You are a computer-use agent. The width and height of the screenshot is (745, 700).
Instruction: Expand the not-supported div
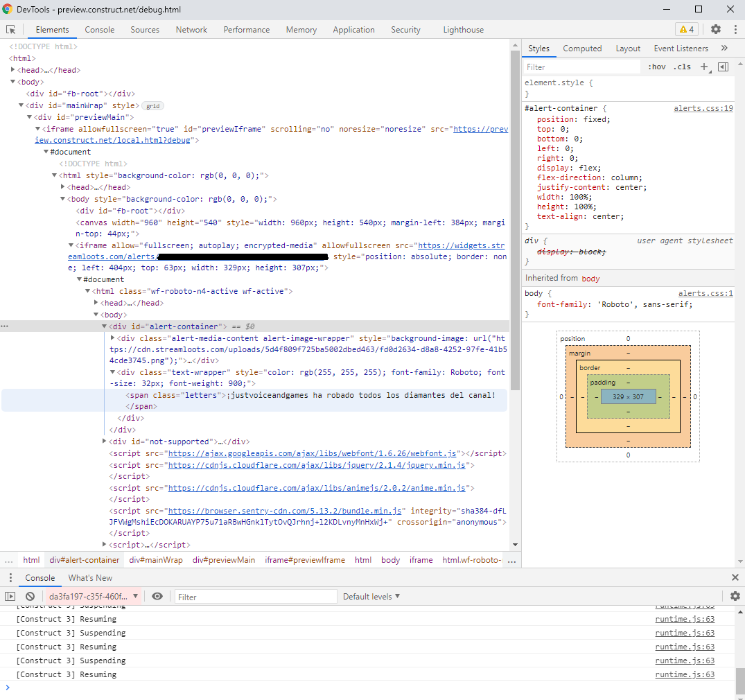[104, 441]
